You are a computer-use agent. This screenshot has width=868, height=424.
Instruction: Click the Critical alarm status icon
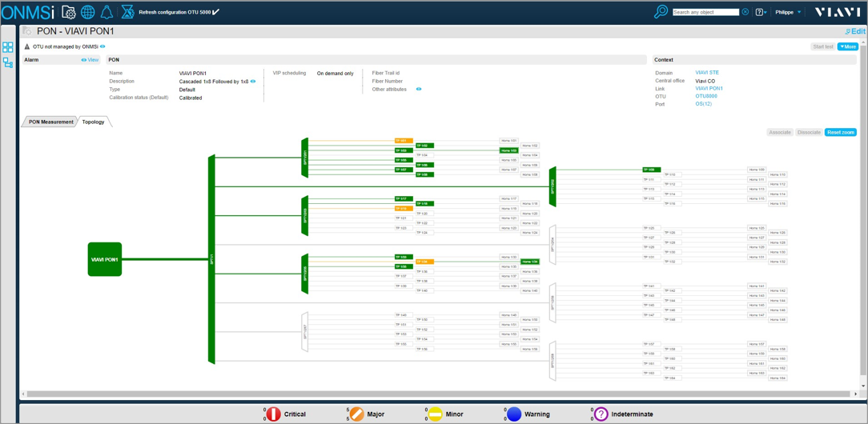[274, 414]
